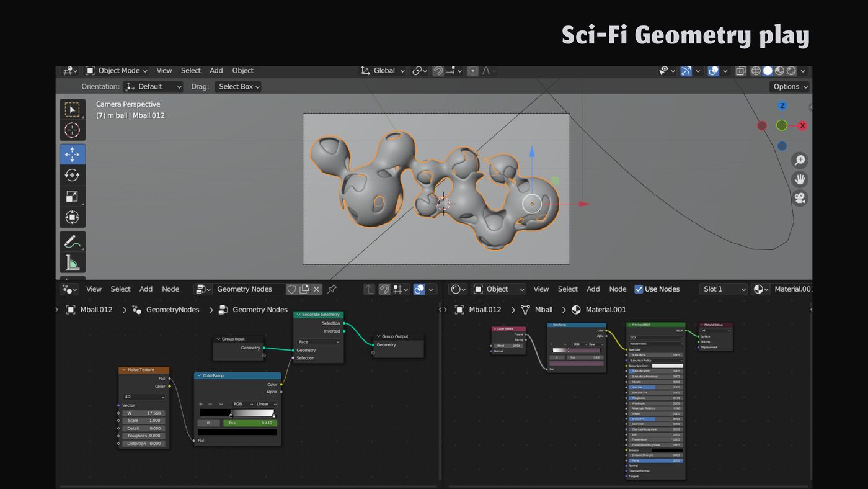Screen dimensions: 868x489
Task: Toggle the fake user shield icon
Action: tap(291, 289)
